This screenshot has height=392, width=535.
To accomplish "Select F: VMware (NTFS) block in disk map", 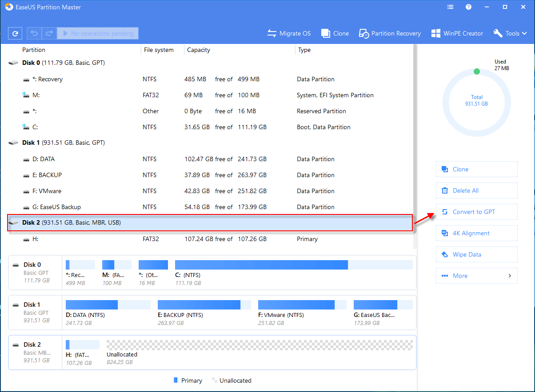I will [x=302, y=312].
